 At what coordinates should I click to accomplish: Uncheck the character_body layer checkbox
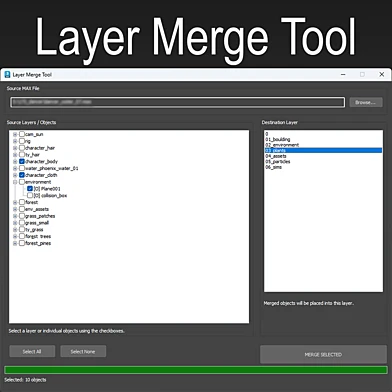click(x=22, y=161)
